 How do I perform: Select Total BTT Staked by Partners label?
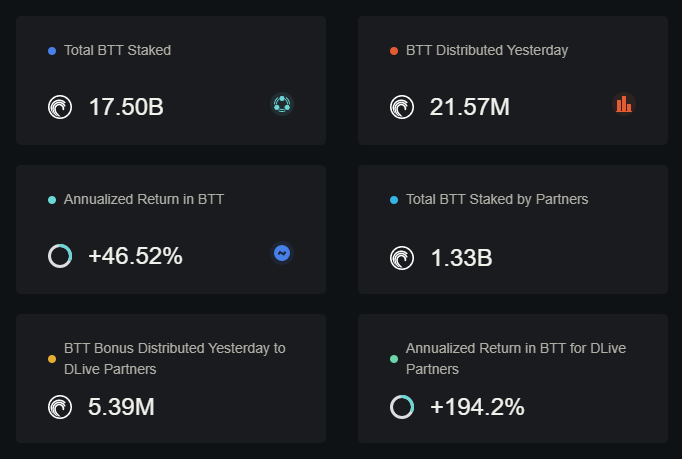point(497,199)
